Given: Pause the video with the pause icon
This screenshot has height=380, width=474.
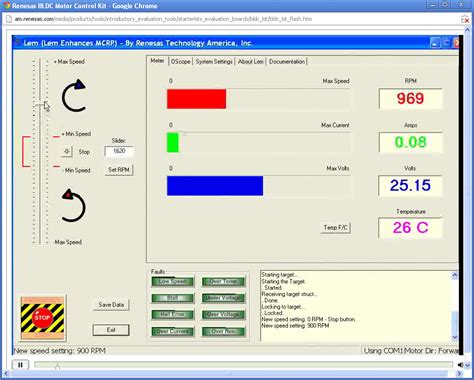Looking at the screenshot, I should coord(20,365).
